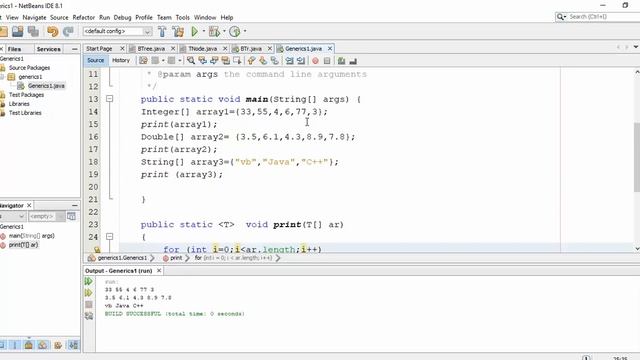Toggle Bookmark icon in editor toolbar
The height and width of the screenshot is (360, 640).
(x=275, y=61)
